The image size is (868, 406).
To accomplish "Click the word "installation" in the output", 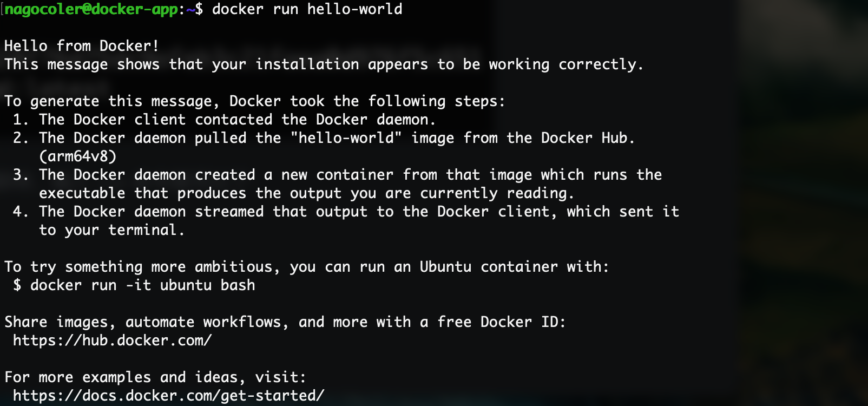I will coord(307,64).
